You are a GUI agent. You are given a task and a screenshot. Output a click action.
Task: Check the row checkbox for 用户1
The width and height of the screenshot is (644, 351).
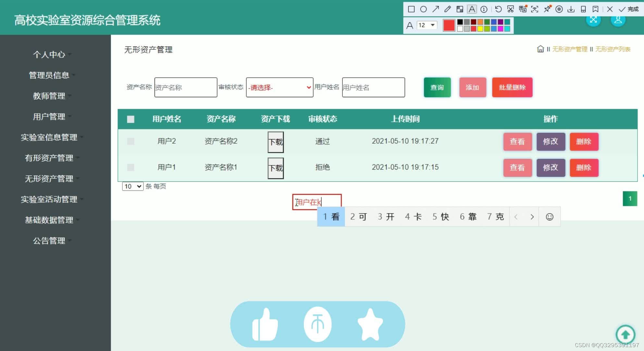click(x=130, y=167)
